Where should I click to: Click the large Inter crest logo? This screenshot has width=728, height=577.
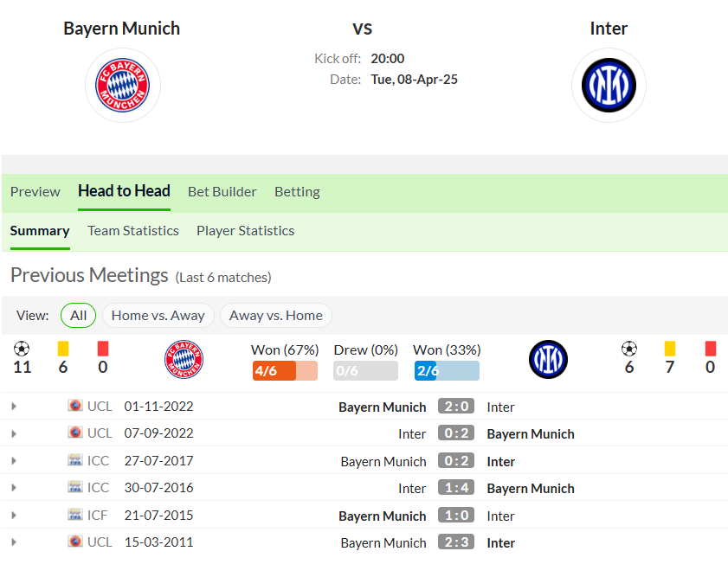609,86
